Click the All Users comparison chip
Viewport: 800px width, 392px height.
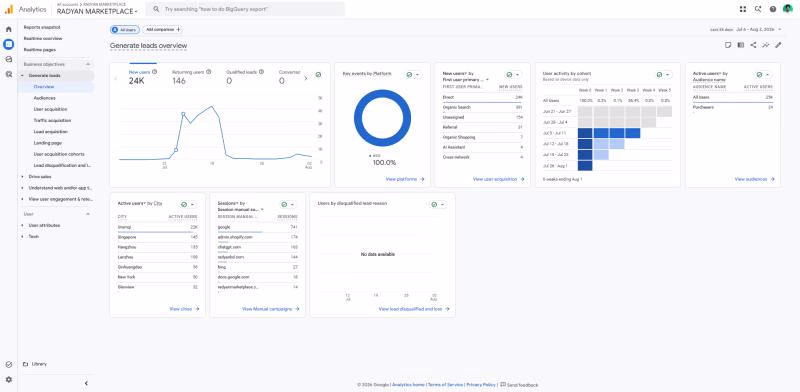(x=124, y=30)
